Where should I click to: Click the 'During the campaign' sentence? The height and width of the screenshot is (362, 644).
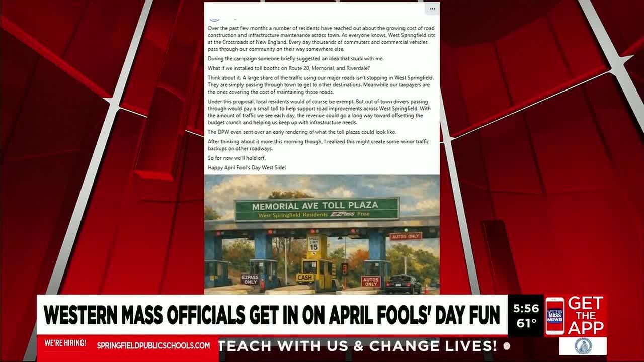(x=296, y=59)
